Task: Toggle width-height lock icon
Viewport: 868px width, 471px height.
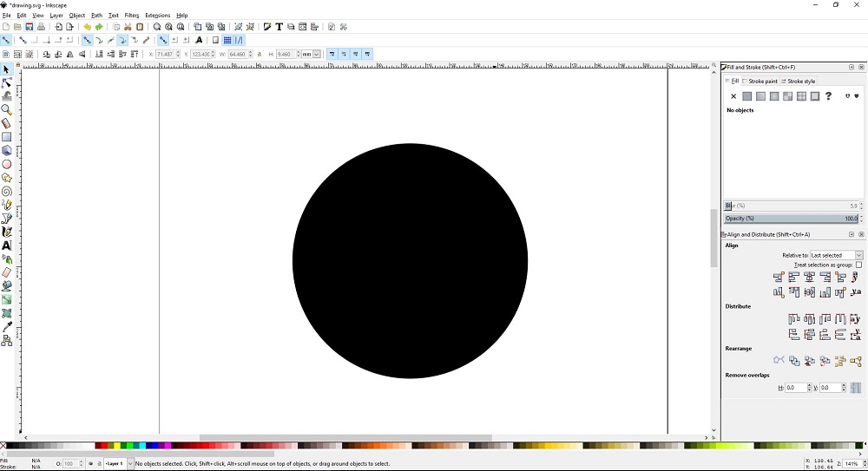Action: click(260, 55)
